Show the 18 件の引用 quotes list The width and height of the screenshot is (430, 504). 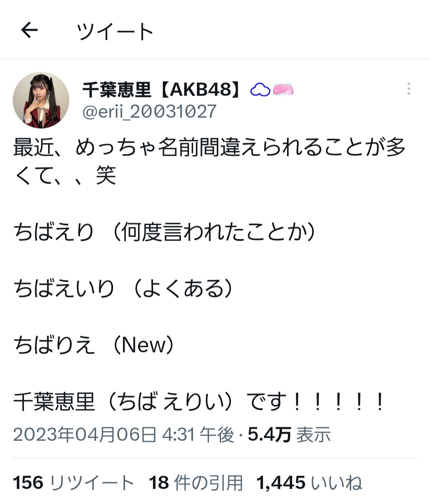coord(196,483)
